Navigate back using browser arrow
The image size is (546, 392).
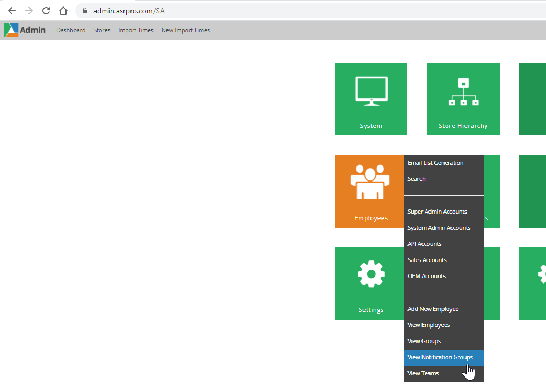12,10
